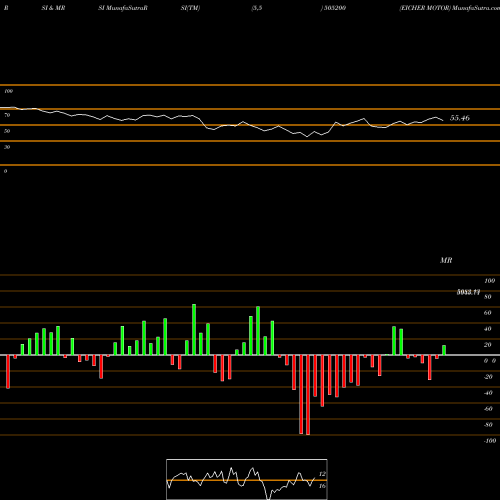This screenshot has height=500, width=500.
Task: Click the "SI MunafaSutraR" header text
Action: click(x=123, y=8)
